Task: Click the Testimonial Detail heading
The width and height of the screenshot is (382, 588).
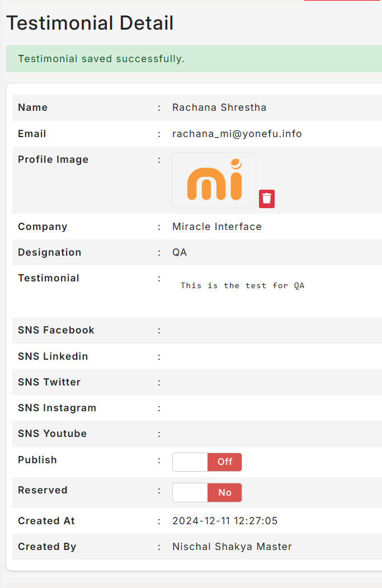Action: (x=90, y=23)
